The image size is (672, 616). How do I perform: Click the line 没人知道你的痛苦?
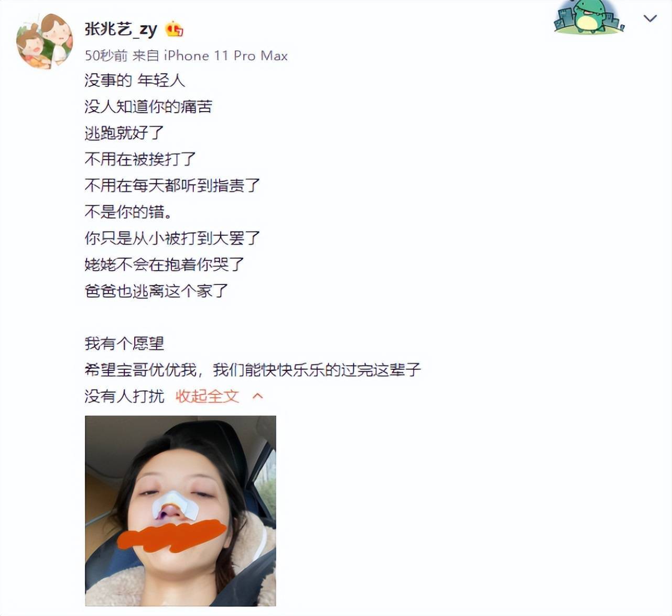point(148,107)
